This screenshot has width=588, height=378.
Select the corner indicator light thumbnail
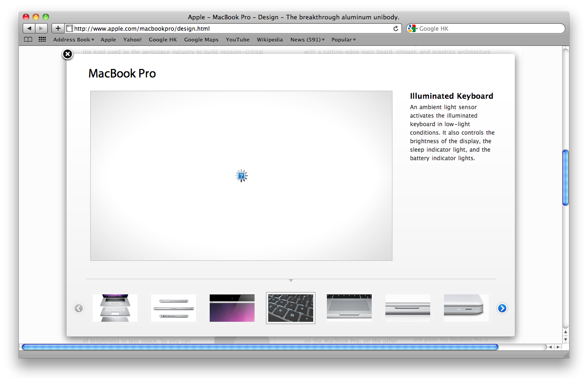466,308
